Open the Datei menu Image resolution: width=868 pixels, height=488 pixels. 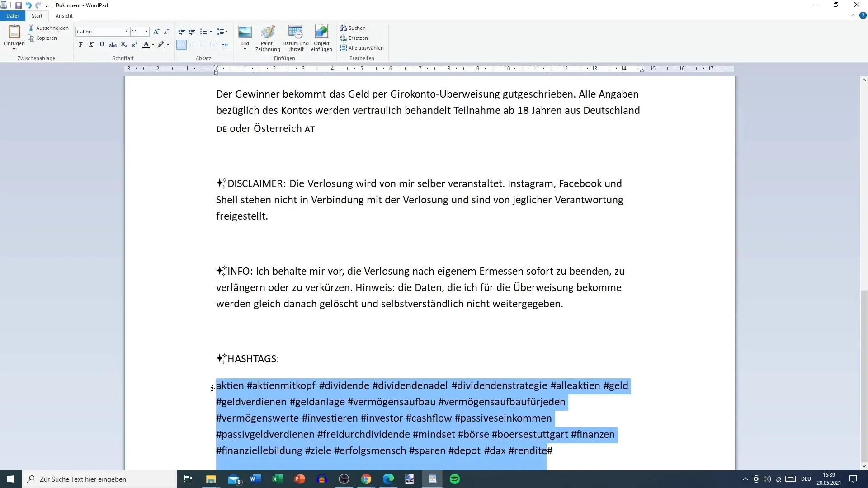[x=13, y=16]
